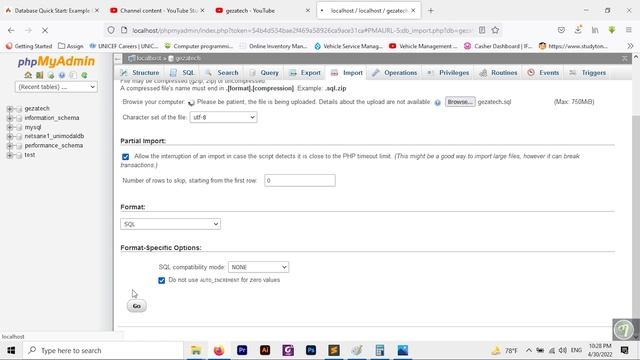Screen dimensions: 640x360
Task: Switch to the SQL tab
Action: (183, 73)
